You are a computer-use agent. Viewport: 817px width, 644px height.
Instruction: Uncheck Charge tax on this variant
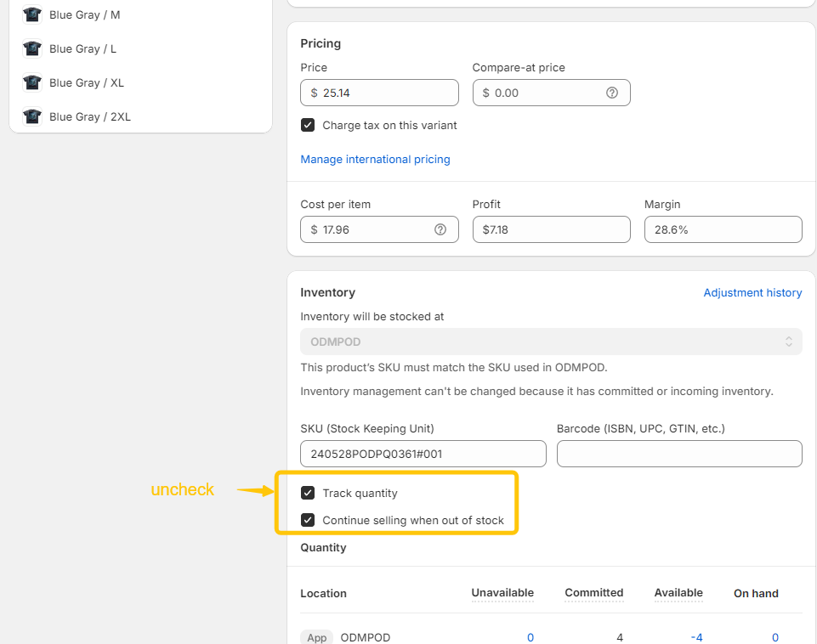coord(308,126)
